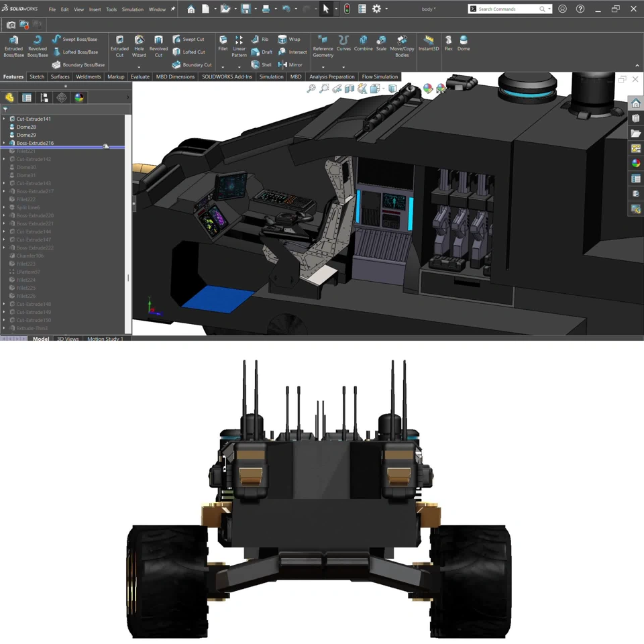The width and height of the screenshot is (644, 644).
Task: Open the Reference Geometry dropdown arrow
Action: click(x=323, y=67)
